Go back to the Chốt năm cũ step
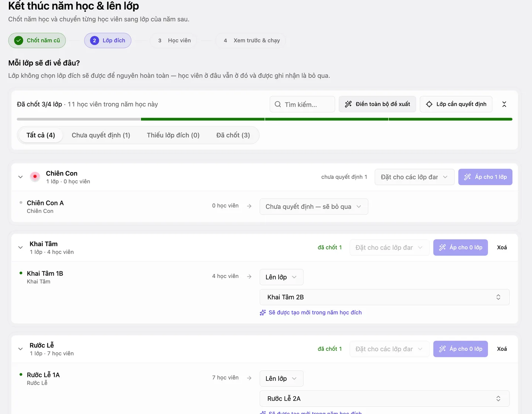Viewport: 532px width, 414px height. pos(37,41)
